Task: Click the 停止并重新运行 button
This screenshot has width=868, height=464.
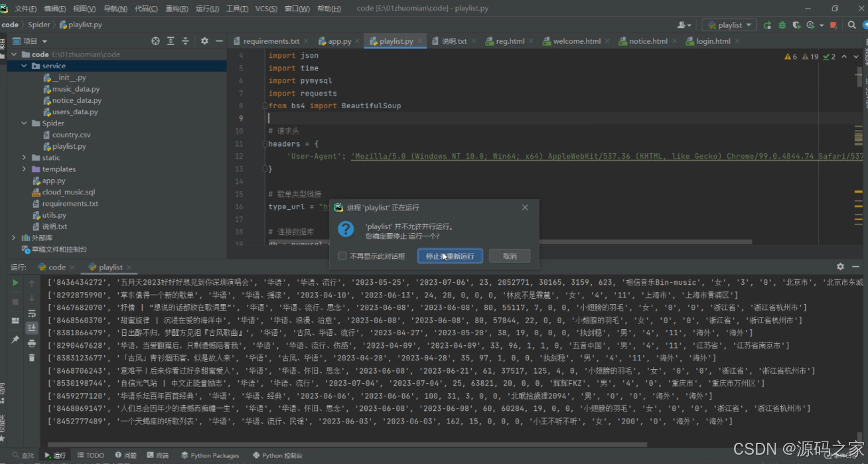Action: (450, 256)
